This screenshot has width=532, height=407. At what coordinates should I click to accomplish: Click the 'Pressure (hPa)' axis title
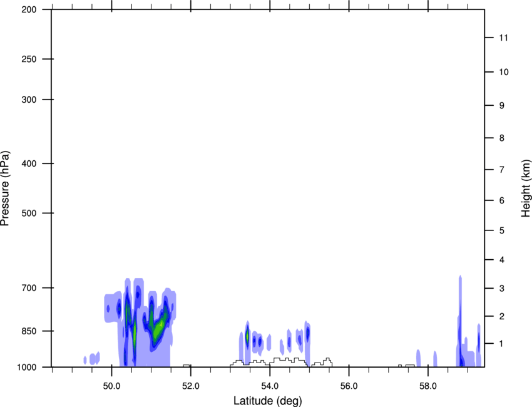tap(5, 188)
